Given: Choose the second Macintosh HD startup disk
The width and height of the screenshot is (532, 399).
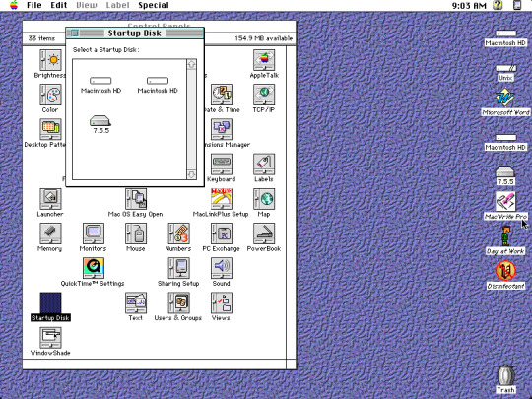Looking at the screenshot, I should pyautogui.click(x=158, y=81).
